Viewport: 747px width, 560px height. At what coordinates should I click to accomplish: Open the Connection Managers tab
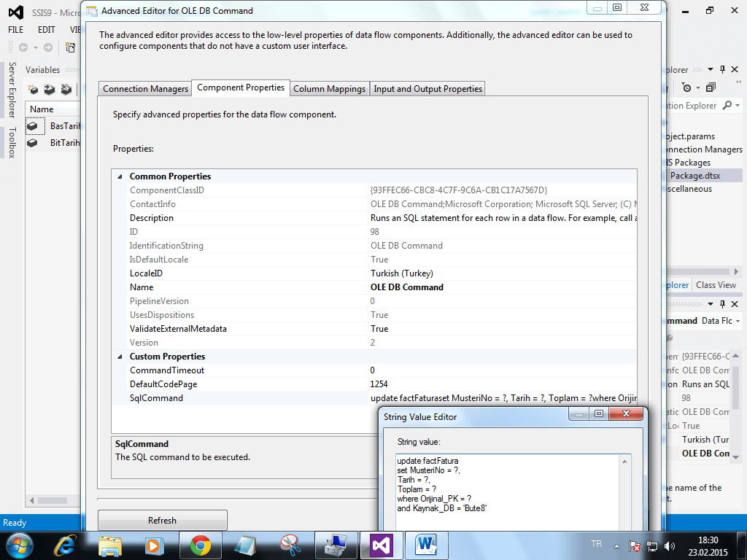pyautogui.click(x=145, y=89)
